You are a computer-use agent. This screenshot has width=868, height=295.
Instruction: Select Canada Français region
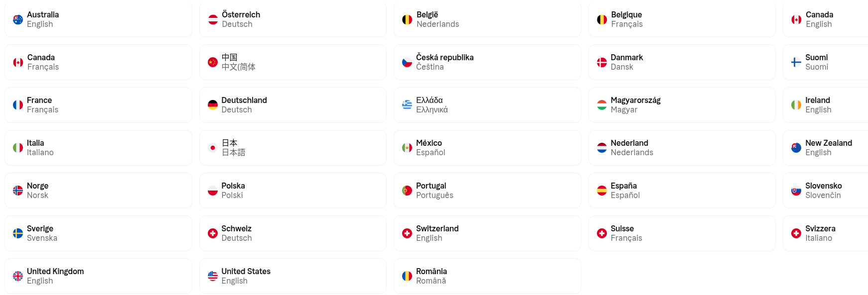(99, 62)
